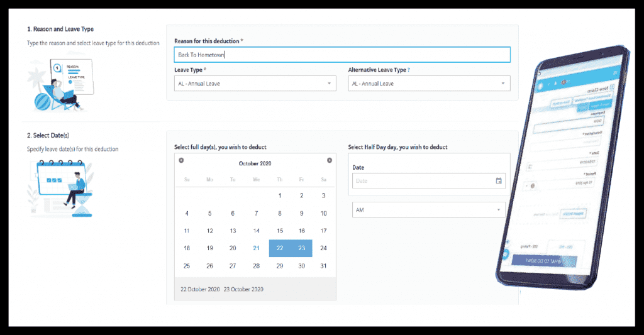Click the half-day Date input field
644x335 pixels.
click(423, 181)
